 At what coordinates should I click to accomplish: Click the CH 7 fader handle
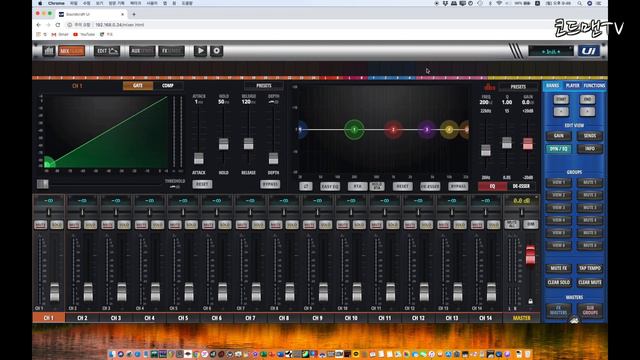[x=256, y=291]
